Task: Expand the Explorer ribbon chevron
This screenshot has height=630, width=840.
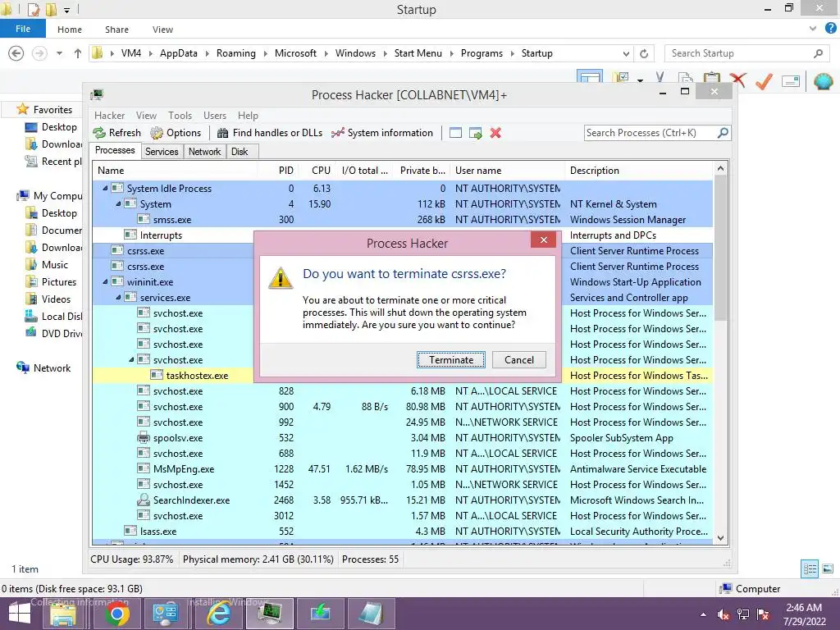Action: coord(813,29)
